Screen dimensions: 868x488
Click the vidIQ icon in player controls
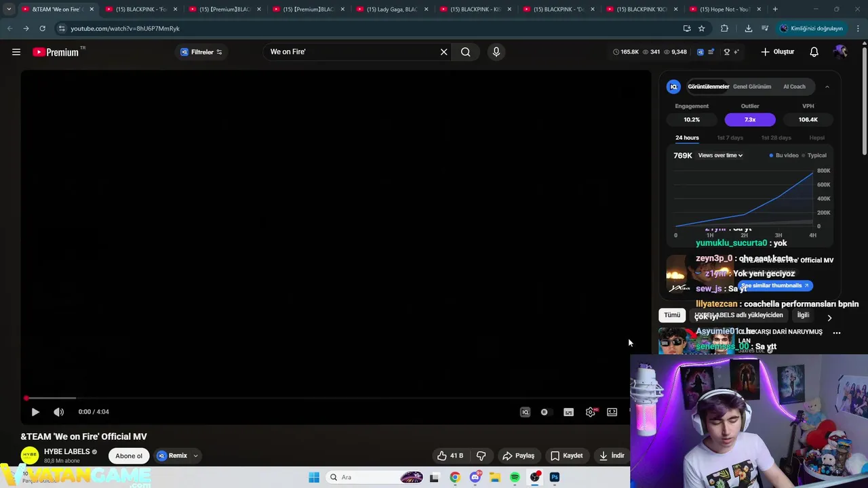point(525,412)
